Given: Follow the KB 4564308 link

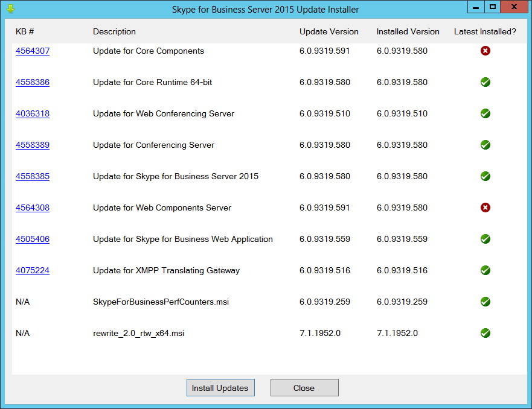Looking at the screenshot, I should click(33, 208).
